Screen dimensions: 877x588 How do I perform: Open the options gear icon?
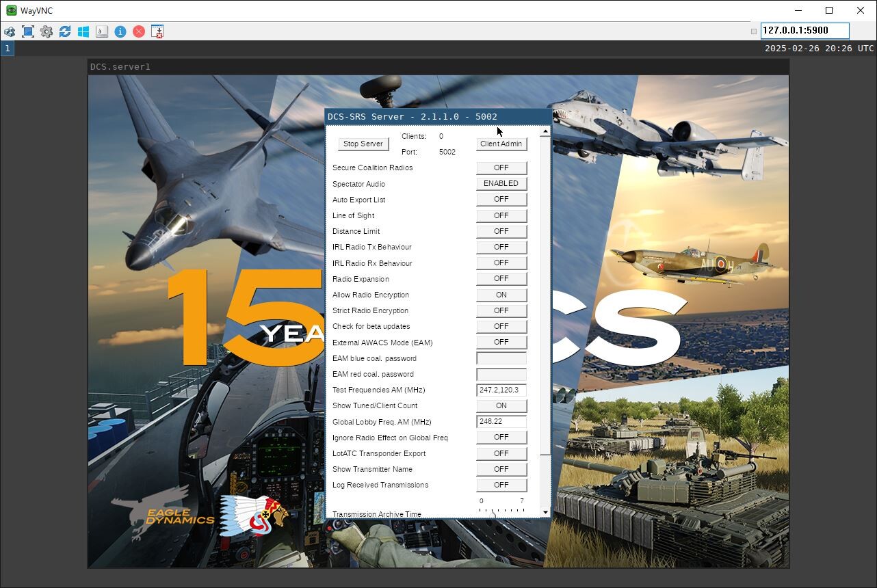[x=47, y=31]
